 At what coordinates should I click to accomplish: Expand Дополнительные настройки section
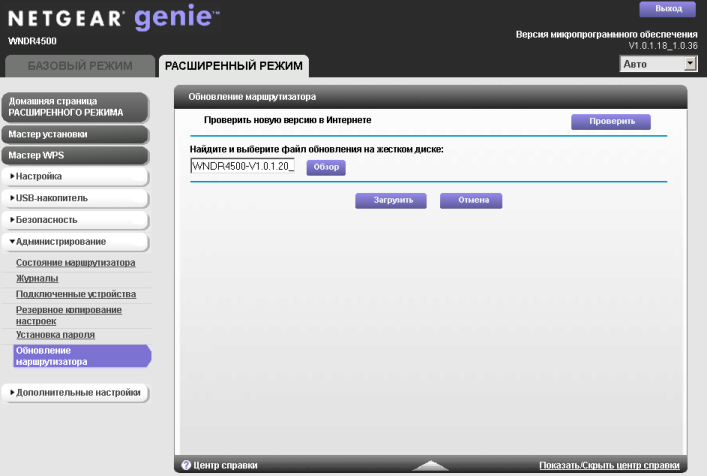click(75, 393)
